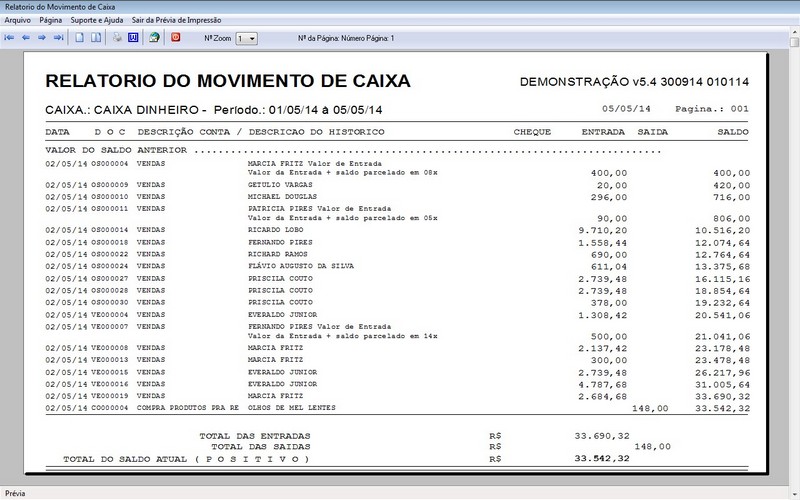Click the CAIXA DINHEIRO period line
The image size is (800, 500).
(x=214, y=110)
